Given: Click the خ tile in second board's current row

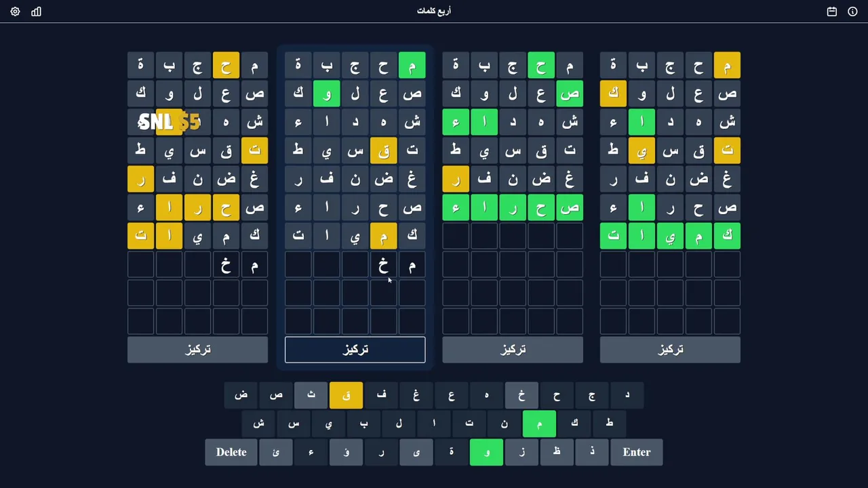Looking at the screenshot, I should click(383, 265).
